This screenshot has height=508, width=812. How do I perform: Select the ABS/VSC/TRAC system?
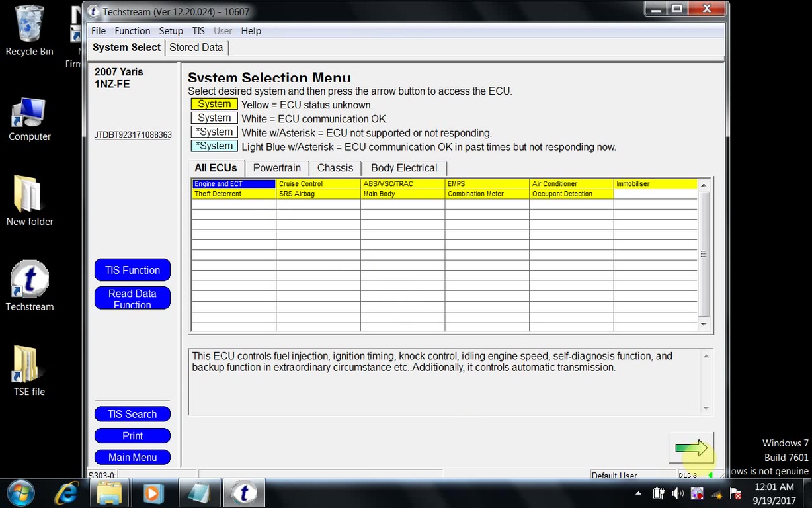tap(403, 184)
